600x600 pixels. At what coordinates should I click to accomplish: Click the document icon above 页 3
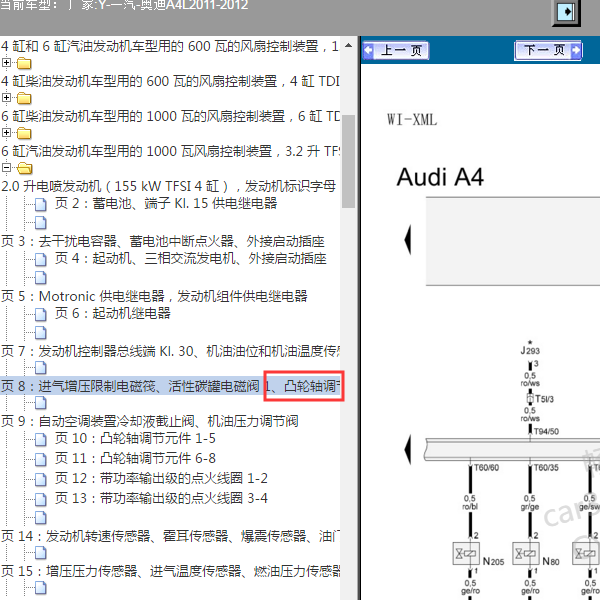coord(41,222)
